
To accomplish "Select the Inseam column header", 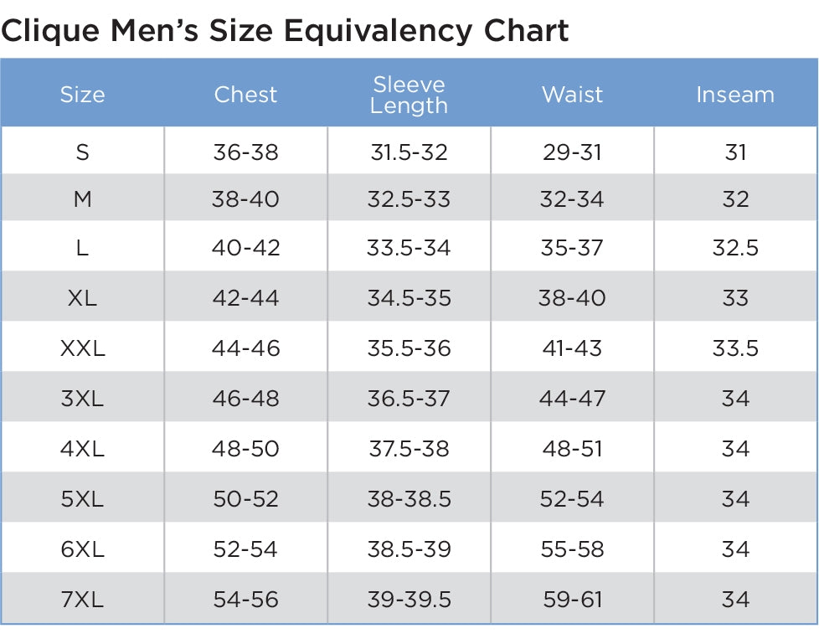I will (735, 95).
